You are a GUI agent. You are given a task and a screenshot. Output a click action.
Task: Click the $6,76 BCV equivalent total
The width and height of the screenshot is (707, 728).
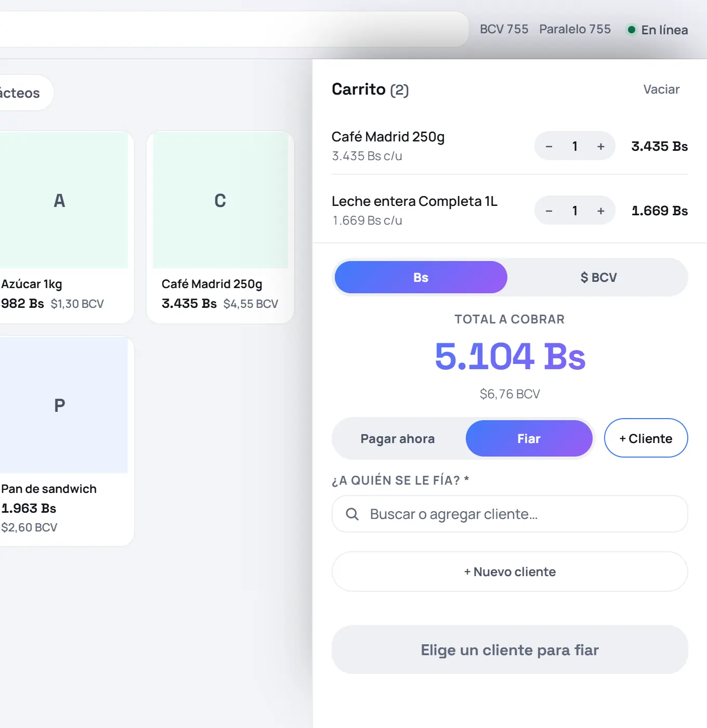point(510,394)
